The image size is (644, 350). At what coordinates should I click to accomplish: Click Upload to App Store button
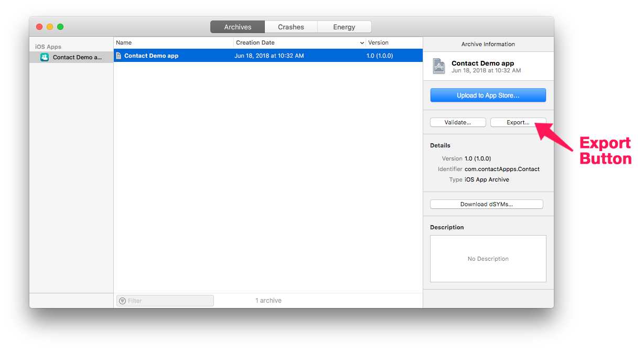tap(488, 95)
